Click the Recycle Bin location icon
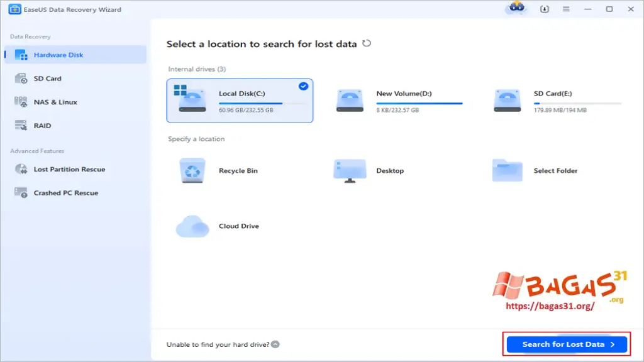Viewport: 644px width, 362px height. 192,170
